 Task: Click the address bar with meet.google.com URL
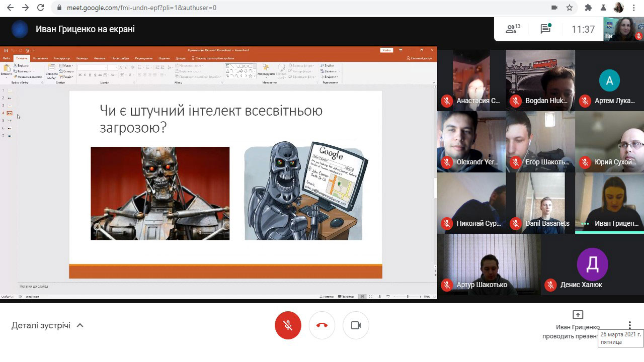pyautogui.click(x=302, y=8)
